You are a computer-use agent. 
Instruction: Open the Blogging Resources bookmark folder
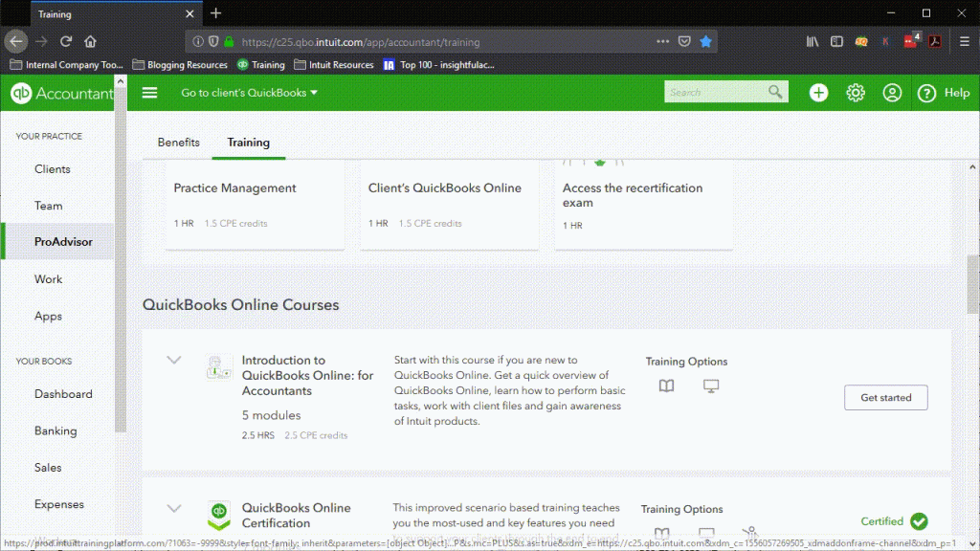180,64
